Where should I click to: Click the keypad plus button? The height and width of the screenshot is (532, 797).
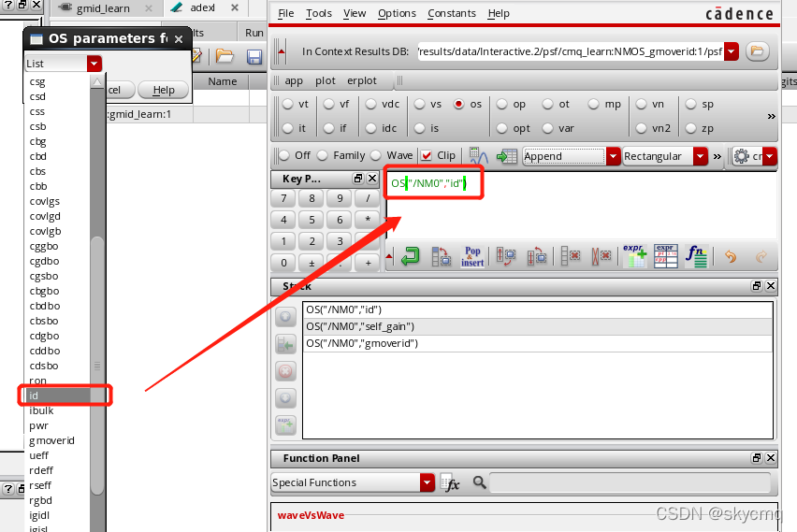tap(368, 263)
